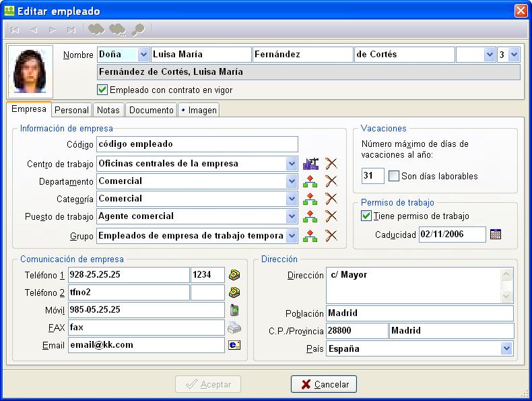
Task: Go to next record arrow
Action: pyautogui.click(x=53, y=30)
